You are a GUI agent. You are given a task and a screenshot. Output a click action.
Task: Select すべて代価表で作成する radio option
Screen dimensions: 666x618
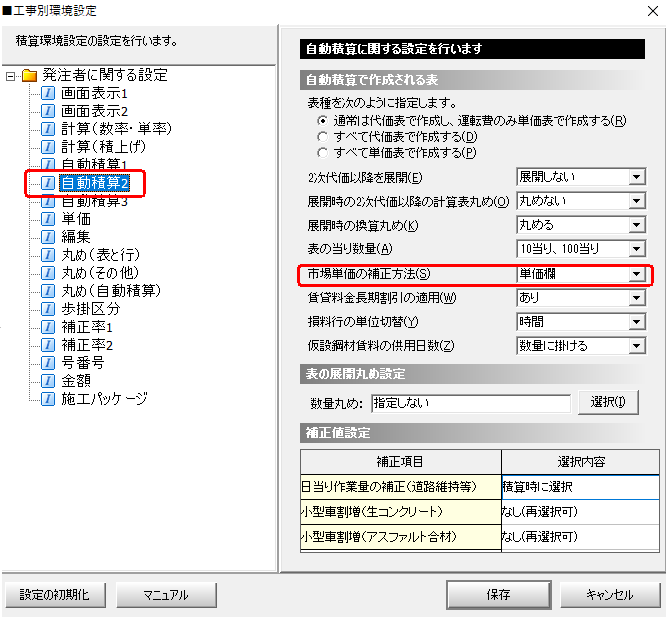point(323,137)
